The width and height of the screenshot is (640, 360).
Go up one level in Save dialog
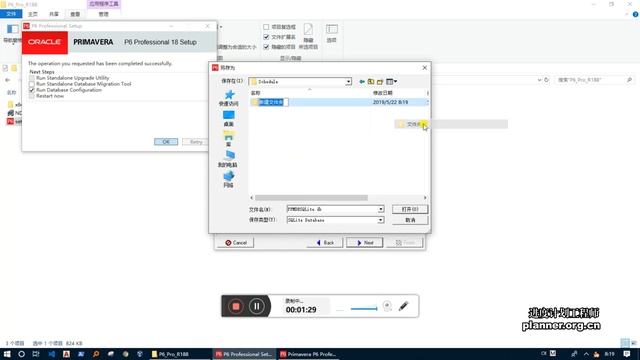click(371, 82)
